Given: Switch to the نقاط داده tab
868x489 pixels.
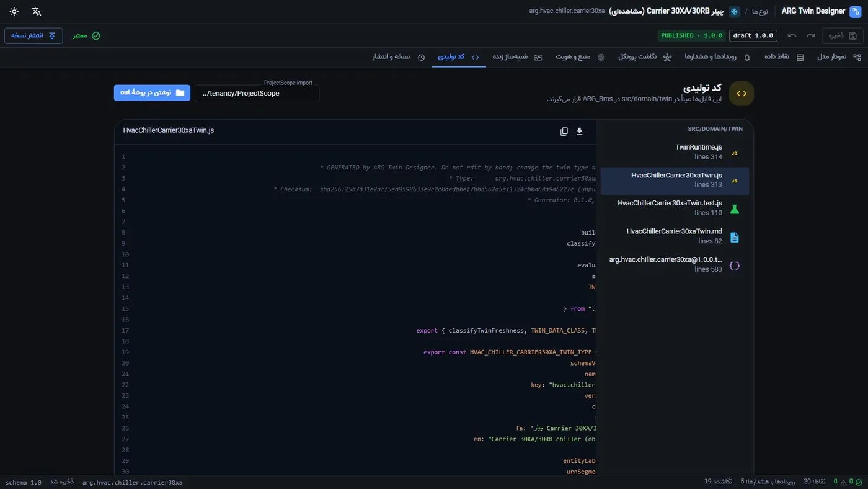Looking at the screenshot, I should coord(784,57).
